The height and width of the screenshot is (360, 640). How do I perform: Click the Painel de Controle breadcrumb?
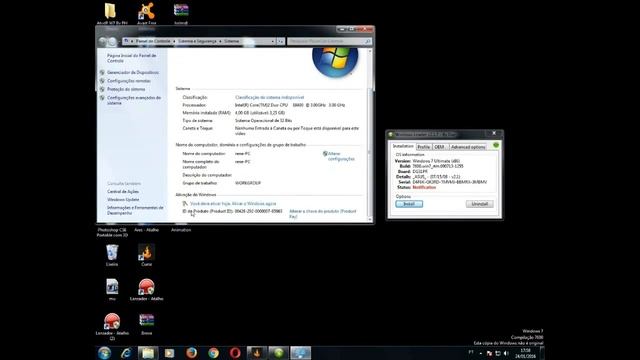[153, 41]
